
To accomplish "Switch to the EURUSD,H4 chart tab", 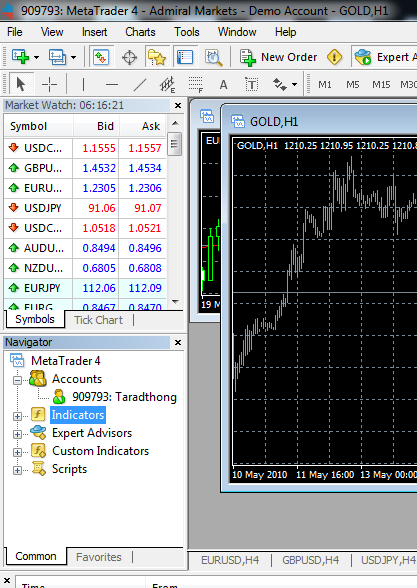I will tap(230, 560).
